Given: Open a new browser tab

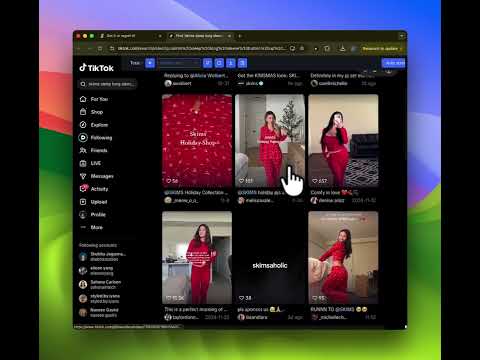Looking at the screenshot, I should (240, 36).
